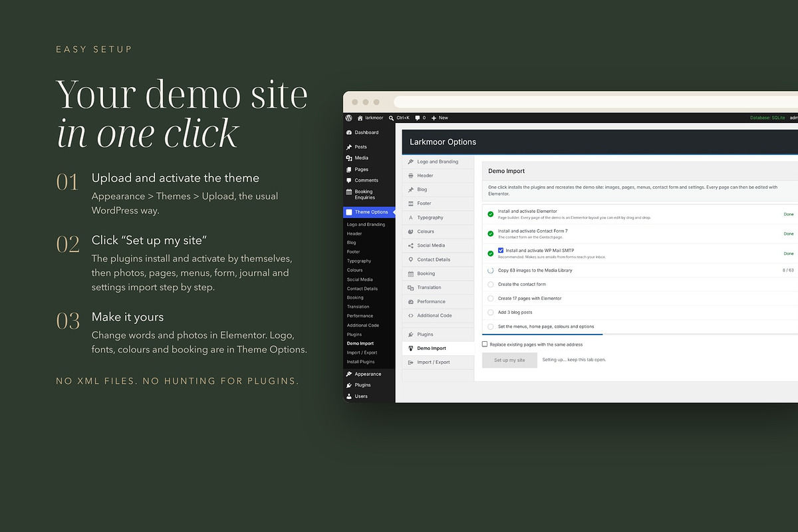
Task: Open Pages via its page icon
Action: pos(349,170)
